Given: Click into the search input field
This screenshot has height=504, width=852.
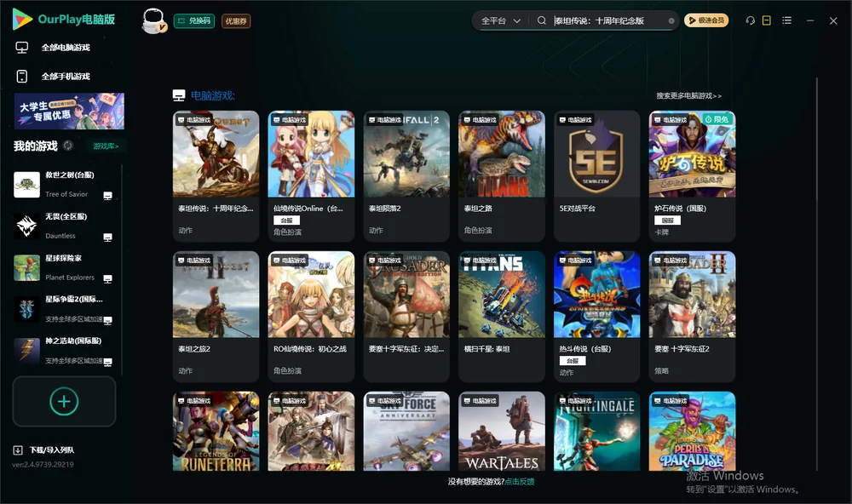Looking at the screenshot, I should coord(608,20).
